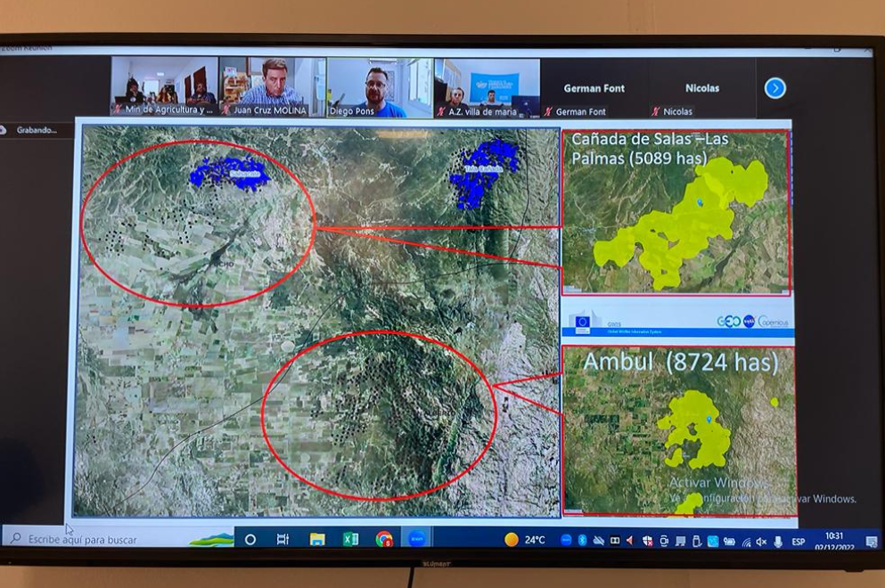Screen dimensions: 885x588
Task: Switch the ESP keyboard language indicator
Action: (798, 543)
